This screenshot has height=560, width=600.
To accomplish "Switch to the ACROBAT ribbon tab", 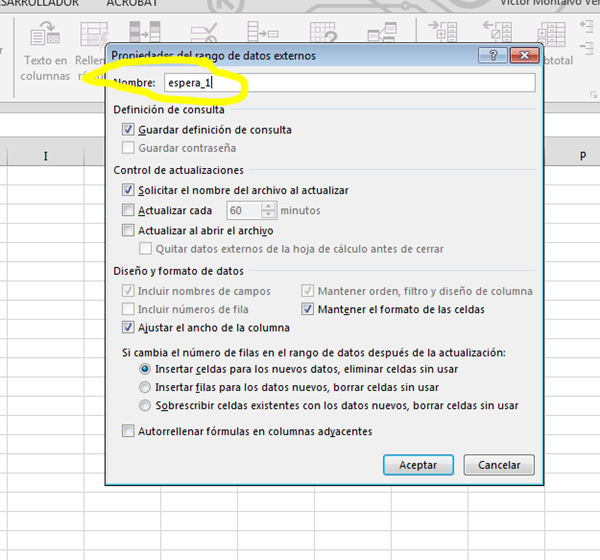I will (132, 3).
